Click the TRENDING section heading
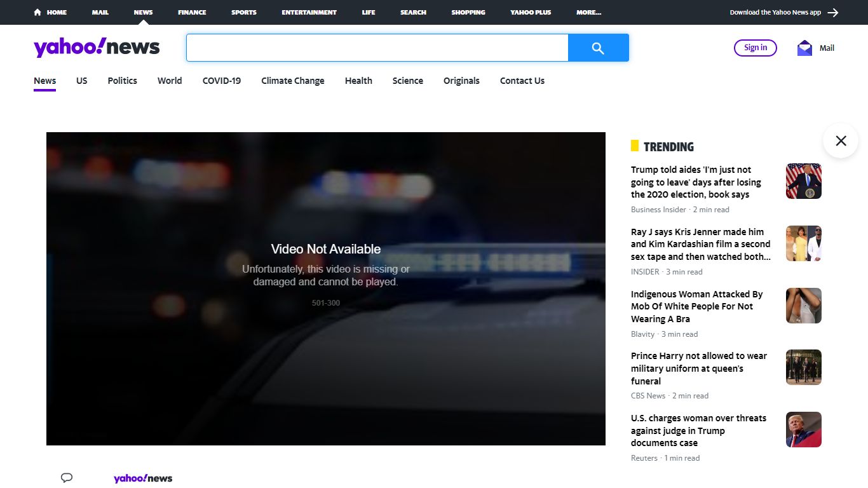Screen dimensions: 868x488 668,147
